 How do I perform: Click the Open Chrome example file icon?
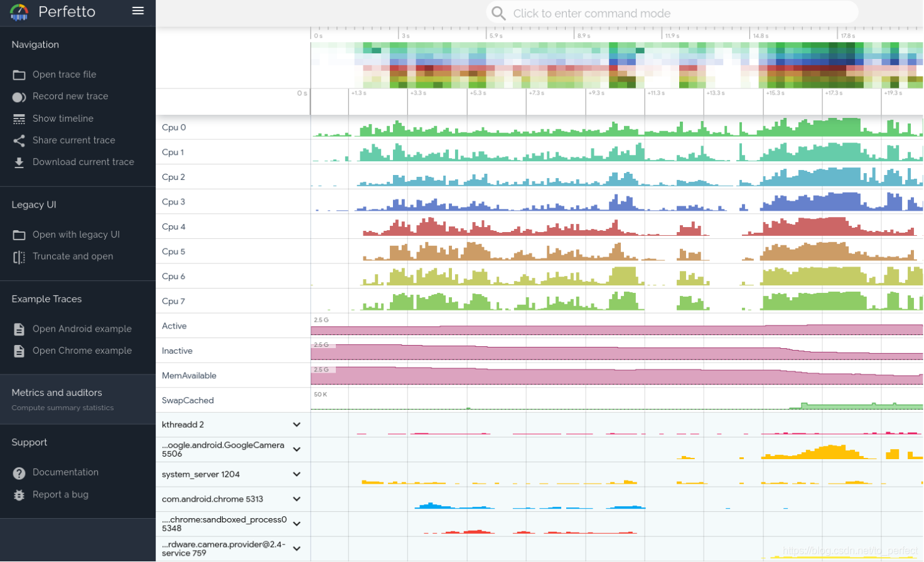[x=19, y=351]
